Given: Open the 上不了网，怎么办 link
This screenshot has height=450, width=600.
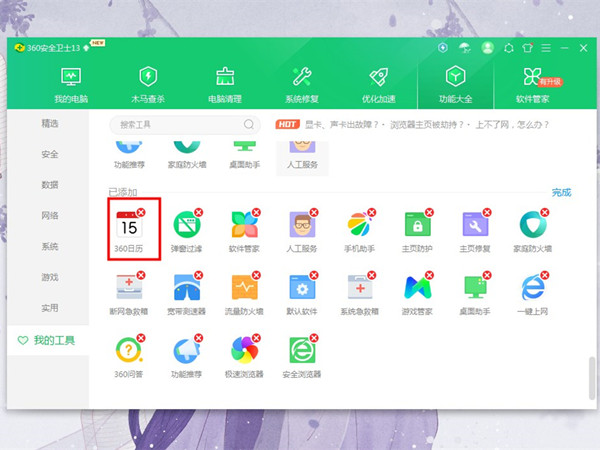Looking at the screenshot, I should [x=512, y=125].
